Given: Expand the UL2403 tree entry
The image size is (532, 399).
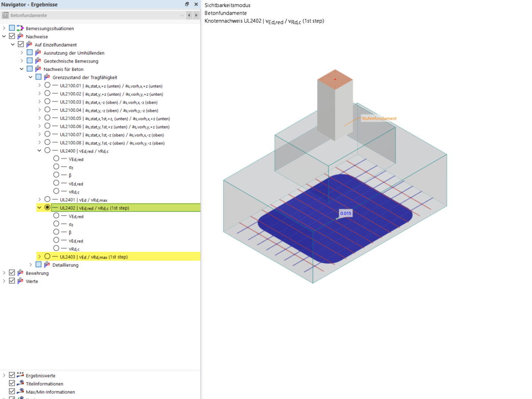Looking at the screenshot, I should pyautogui.click(x=39, y=256).
